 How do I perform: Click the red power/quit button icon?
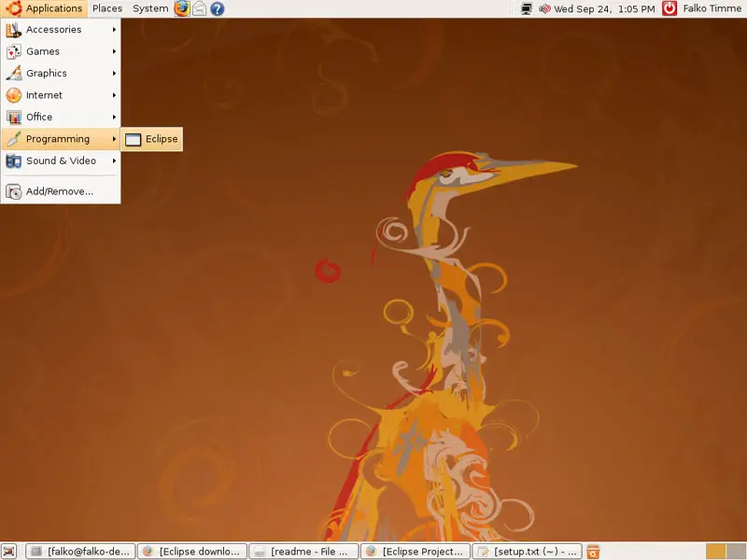coord(669,8)
